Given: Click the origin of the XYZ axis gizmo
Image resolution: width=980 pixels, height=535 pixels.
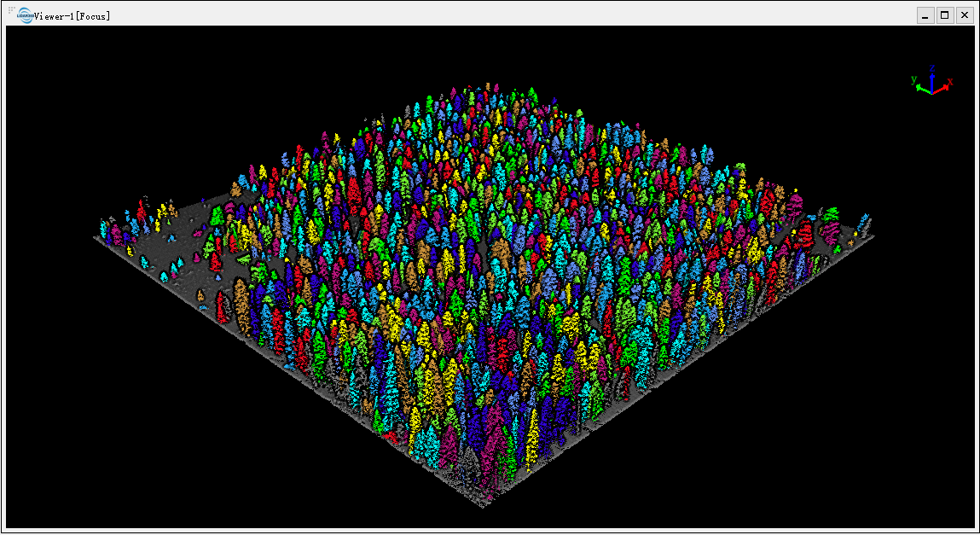Looking at the screenshot, I should point(932,90).
